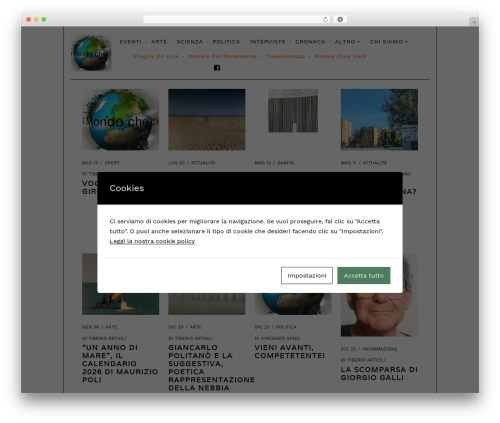Click the INFORMAZIONE category label
This screenshot has height=423, width=500.
(379, 349)
